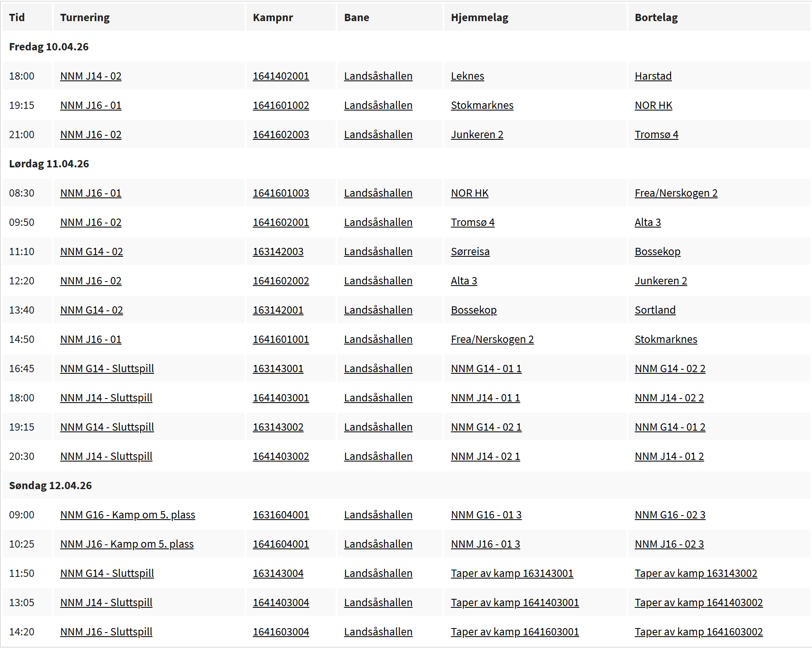
Task: Click Taper av kamp 1641603002 link
Action: pyautogui.click(x=698, y=632)
